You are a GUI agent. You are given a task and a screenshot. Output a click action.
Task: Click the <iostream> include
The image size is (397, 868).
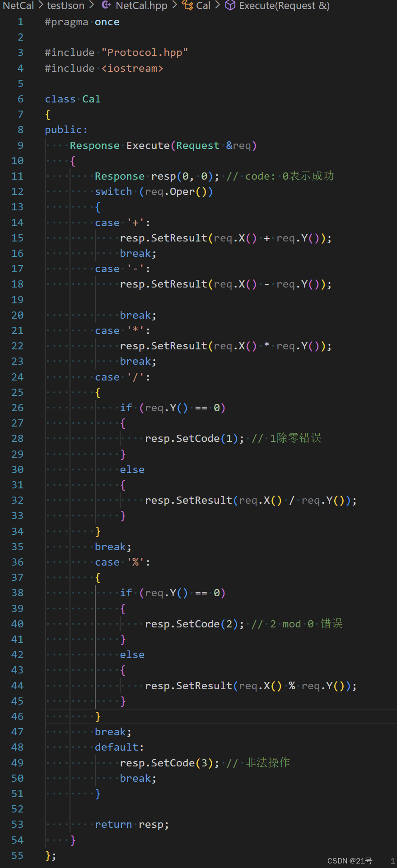[x=132, y=68]
